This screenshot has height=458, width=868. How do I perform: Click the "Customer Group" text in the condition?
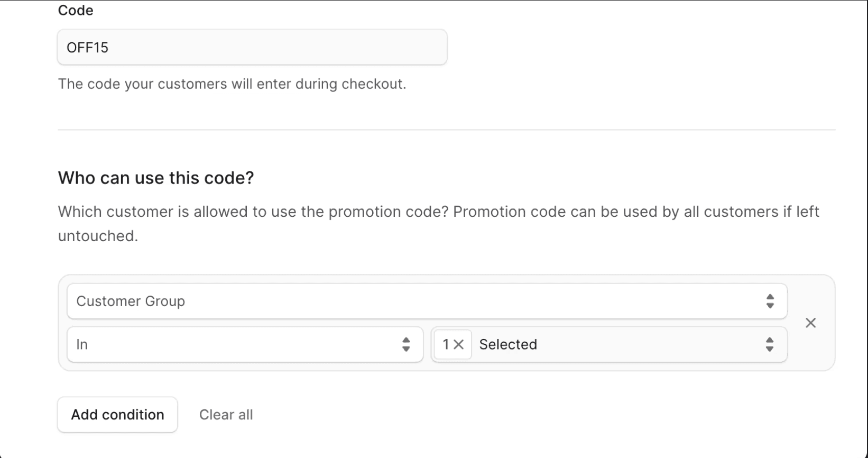131,301
